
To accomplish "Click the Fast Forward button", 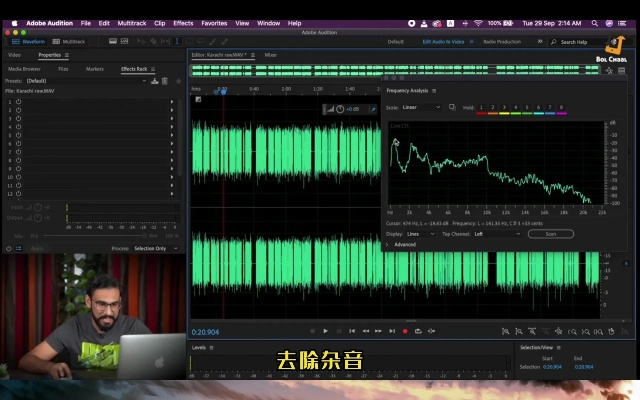I will pos(378,331).
